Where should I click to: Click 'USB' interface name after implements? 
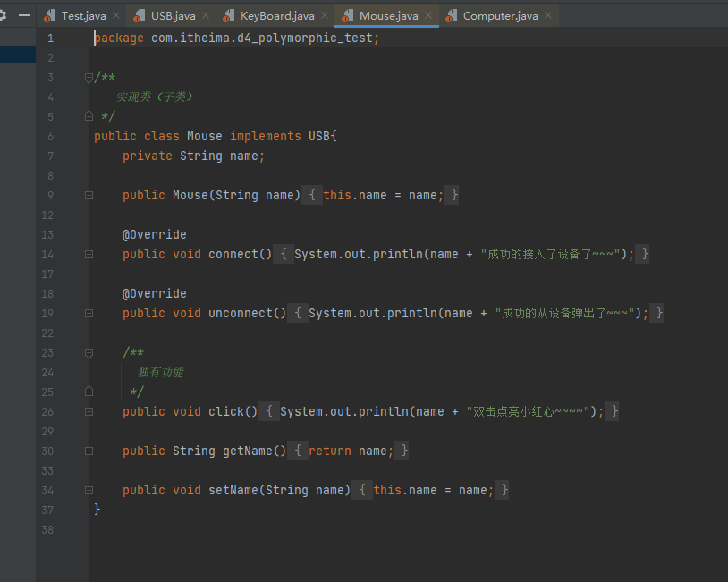tap(319, 137)
